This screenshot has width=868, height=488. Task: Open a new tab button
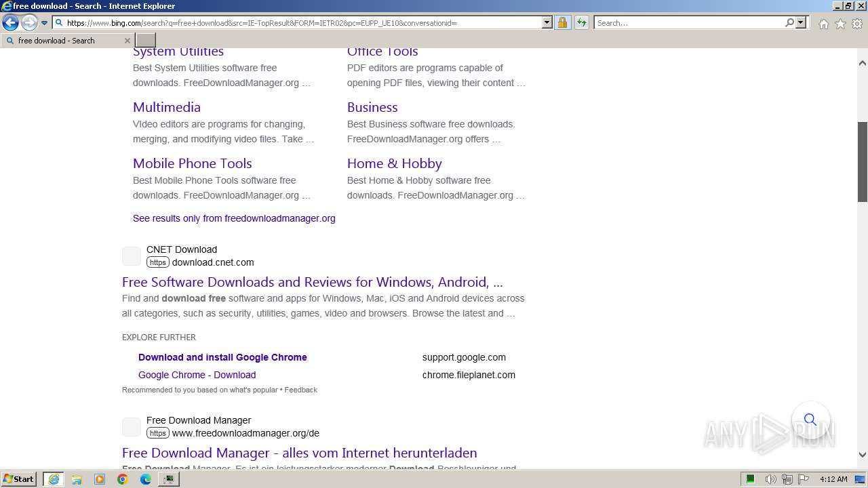(146, 41)
